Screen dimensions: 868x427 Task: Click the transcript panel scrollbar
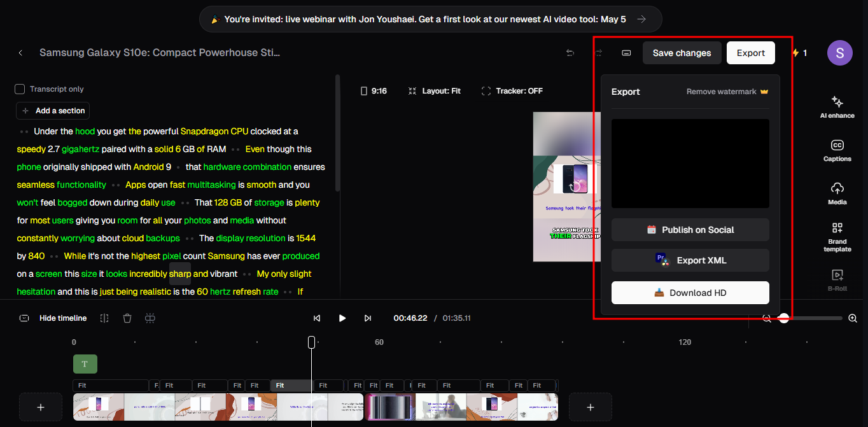[337, 132]
